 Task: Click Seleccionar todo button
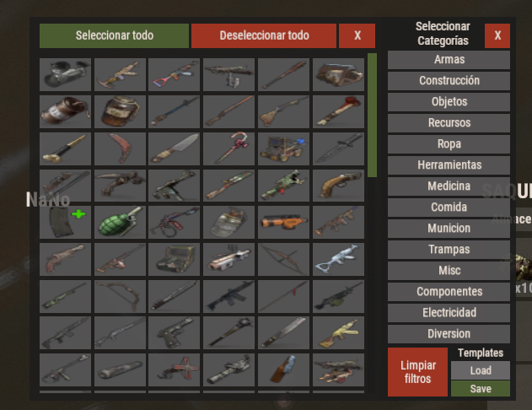(114, 35)
